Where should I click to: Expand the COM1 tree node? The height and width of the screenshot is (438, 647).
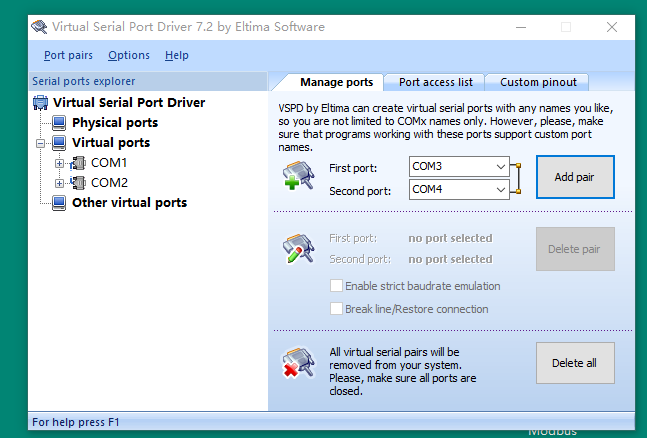(59, 163)
